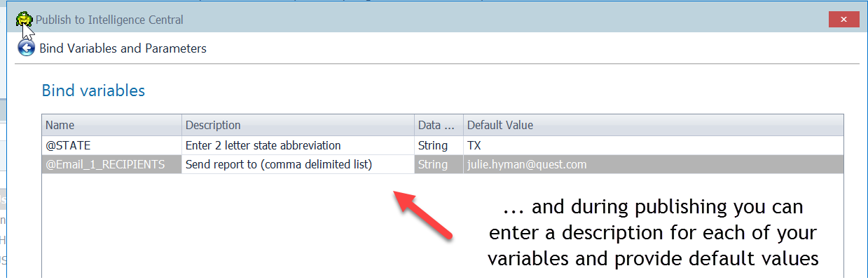Image resolution: width=868 pixels, height=280 pixels.
Task: Edit description 'Send report to (comma delimited list)'
Action: point(298,164)
